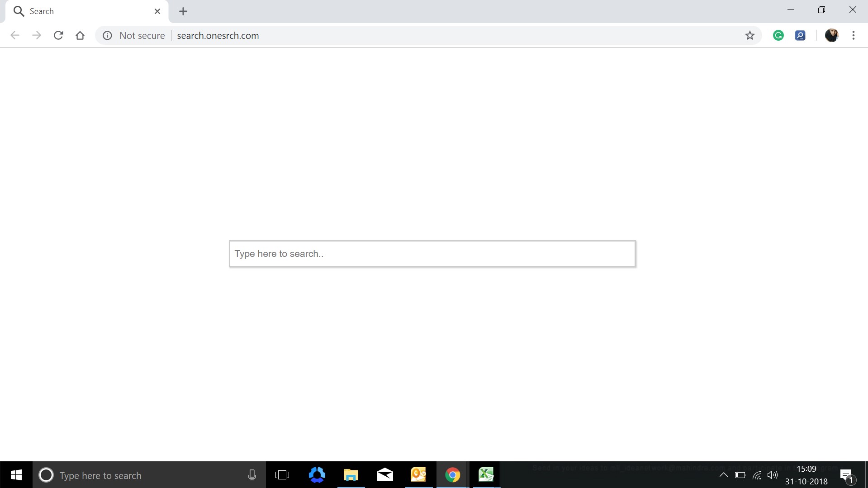
Task: Open the Chrome three-dot menu
Action: 854,35
